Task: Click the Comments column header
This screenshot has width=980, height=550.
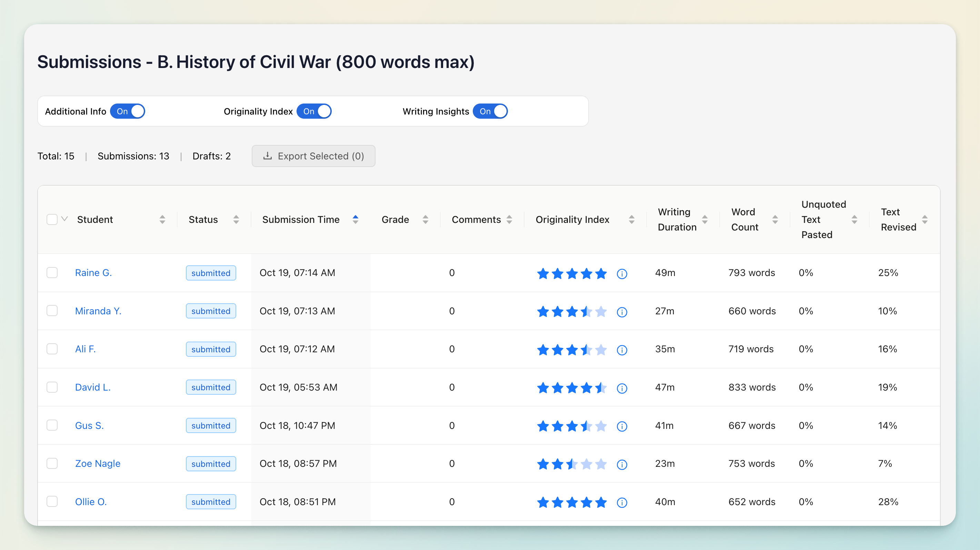Action: tap(476, 219)
